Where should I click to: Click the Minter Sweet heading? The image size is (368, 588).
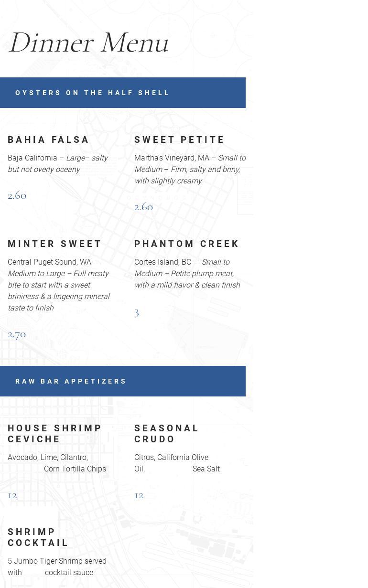tap(55, 244)
